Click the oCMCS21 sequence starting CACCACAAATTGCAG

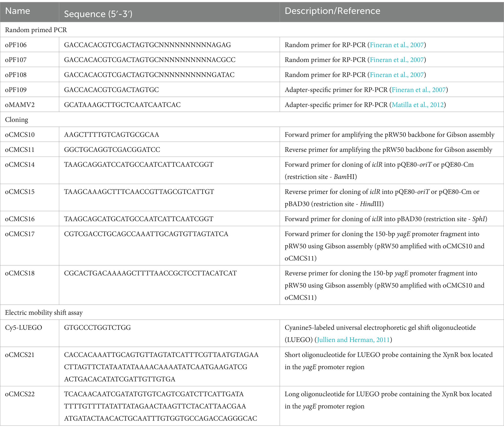coord(161,367)
